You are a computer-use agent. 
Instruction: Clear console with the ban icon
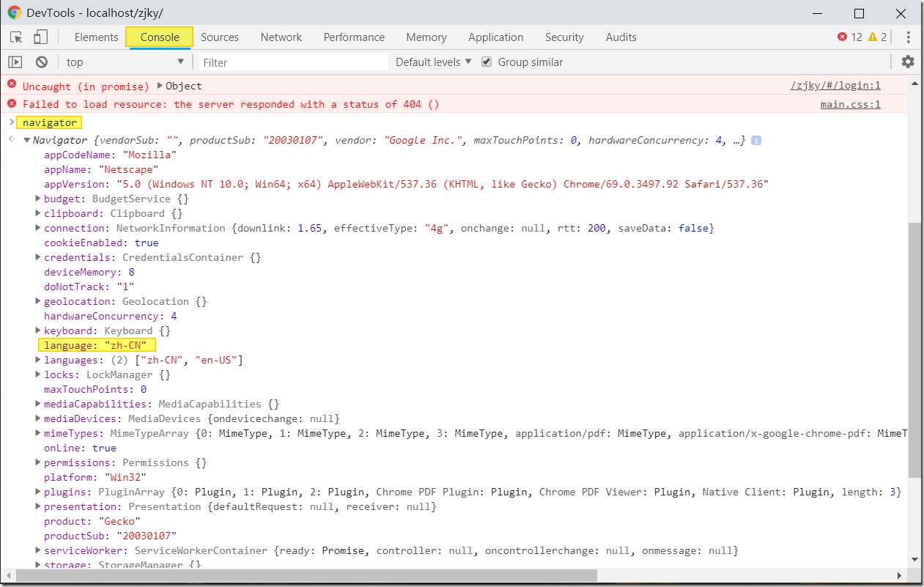(42, 62)
